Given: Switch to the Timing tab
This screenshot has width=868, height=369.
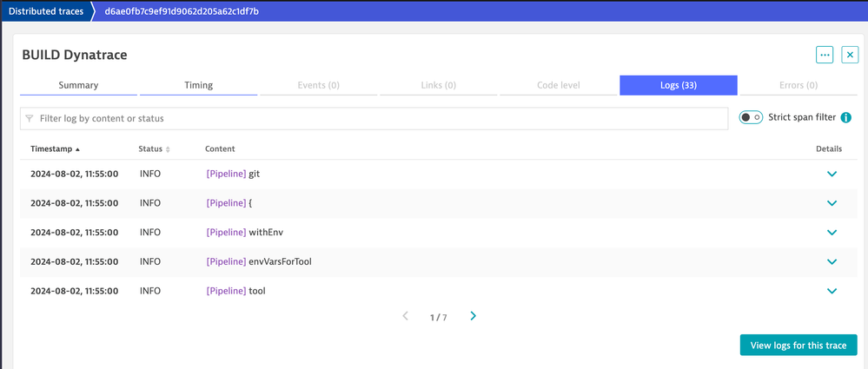Looking at the screenshot, I should [x=198, y=85].
